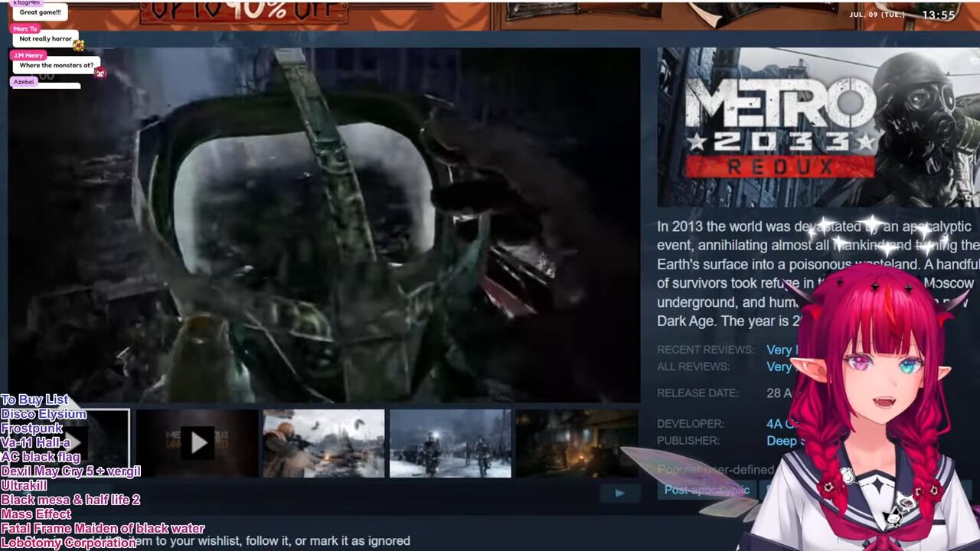Click 'Ultrakill' in the buy list

pos(24,485)
